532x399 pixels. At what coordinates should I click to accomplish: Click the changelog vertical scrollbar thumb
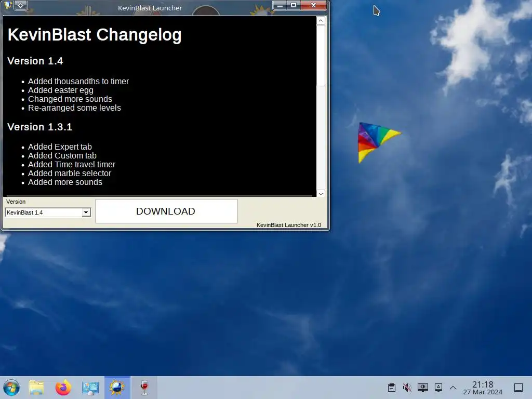coord(321,55)
